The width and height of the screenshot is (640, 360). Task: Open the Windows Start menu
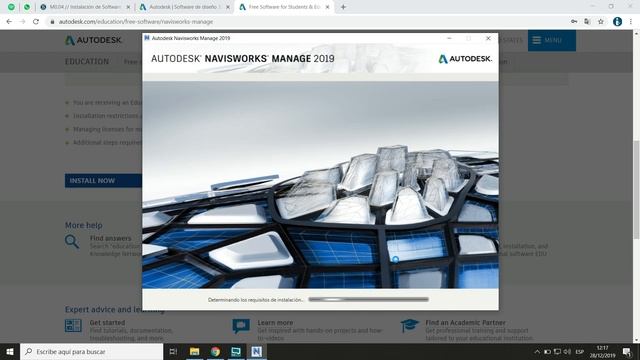point(10,351)
